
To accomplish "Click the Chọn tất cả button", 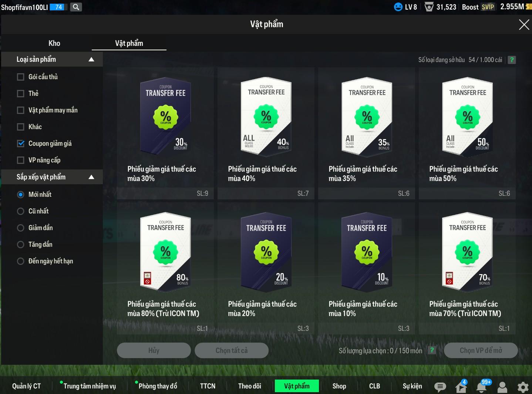I will pos(232,350).
